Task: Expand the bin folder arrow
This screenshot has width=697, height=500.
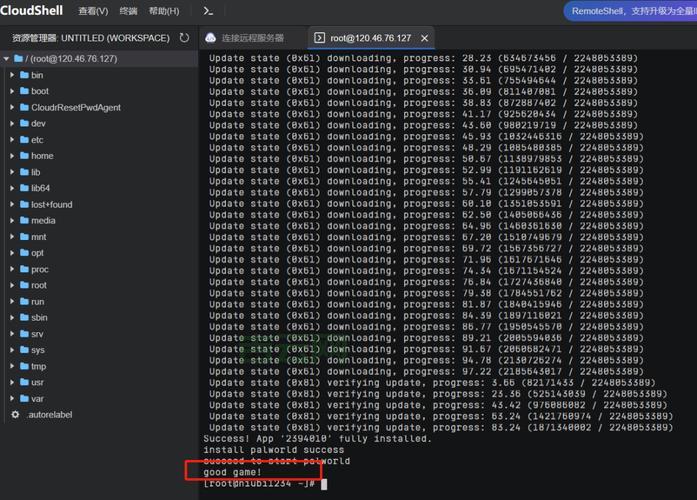Action: [x=12, y=75]
